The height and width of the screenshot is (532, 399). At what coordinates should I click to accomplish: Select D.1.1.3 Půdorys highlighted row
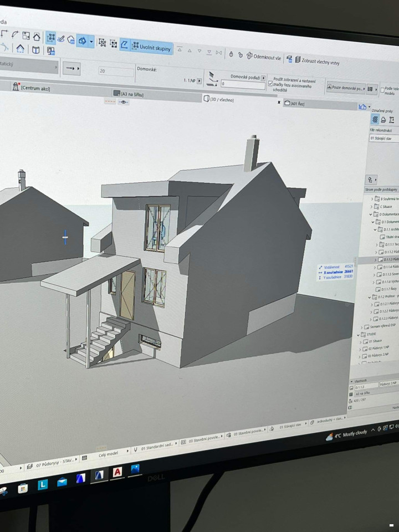tap(378, 259)
